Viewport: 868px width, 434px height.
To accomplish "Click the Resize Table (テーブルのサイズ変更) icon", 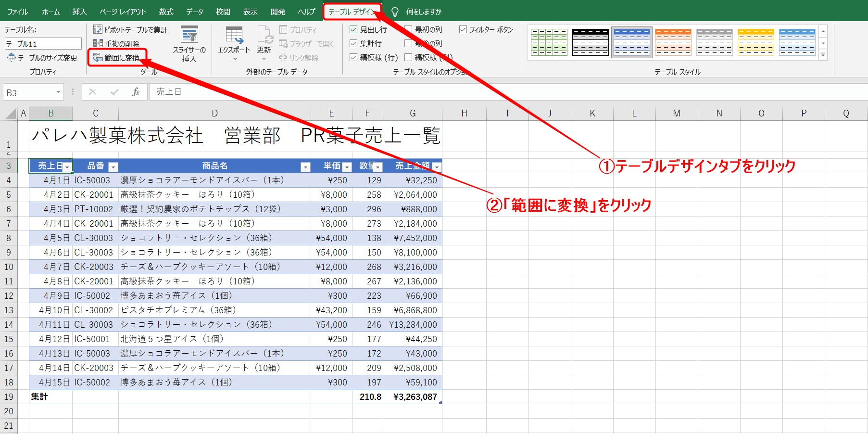I will (12, 58).
